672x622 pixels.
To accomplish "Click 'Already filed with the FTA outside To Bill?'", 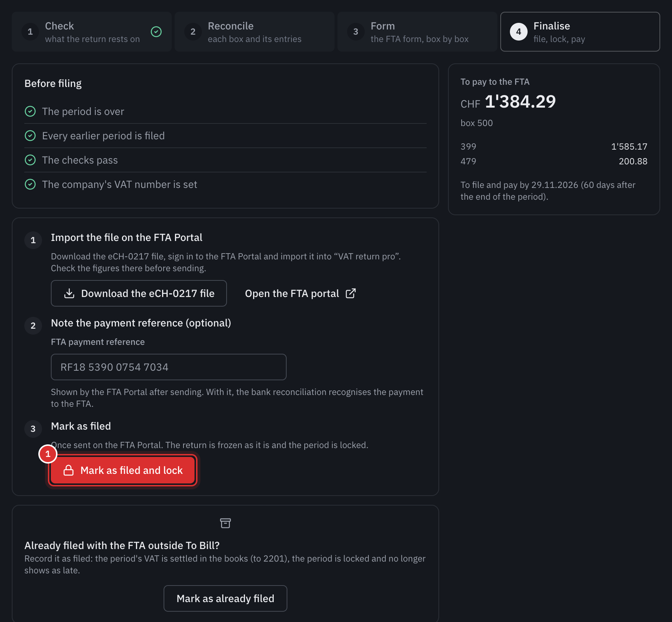I will click(122, 545).
